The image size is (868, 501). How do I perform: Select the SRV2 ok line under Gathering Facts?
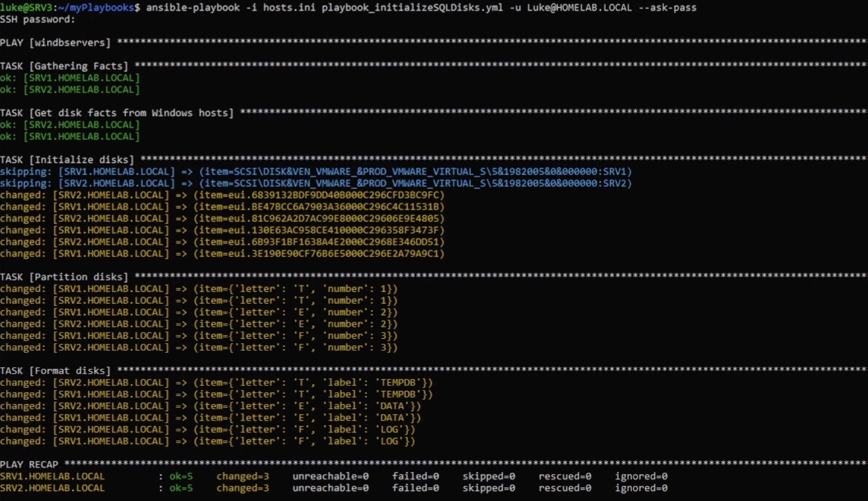(x=70, y=90)
